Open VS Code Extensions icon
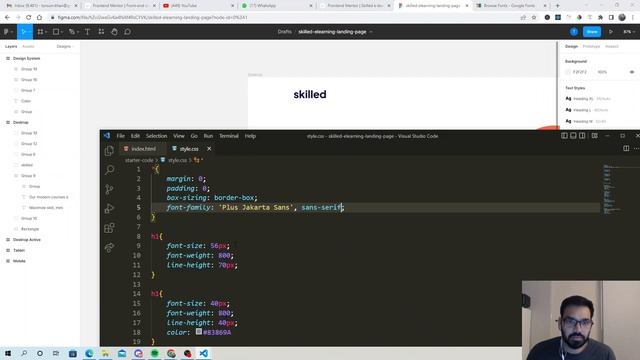The width and height of the screenshot is (640, 360). pos(109,228)
